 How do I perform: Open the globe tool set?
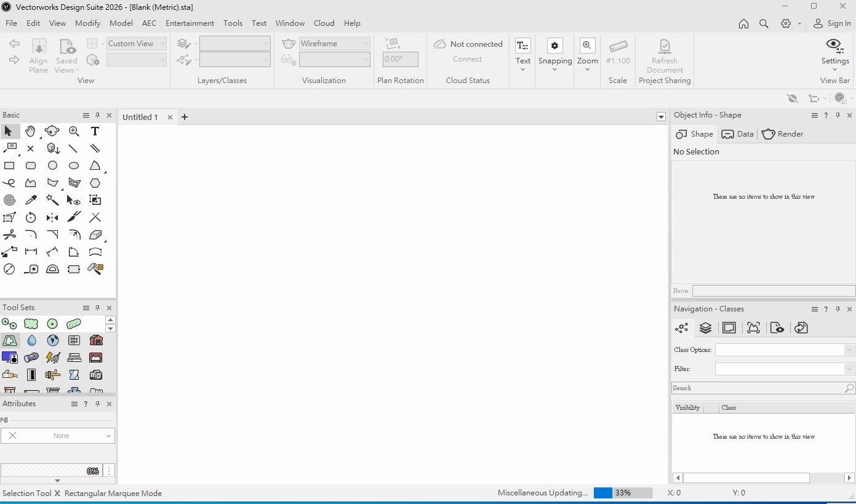tap(53, 340)
